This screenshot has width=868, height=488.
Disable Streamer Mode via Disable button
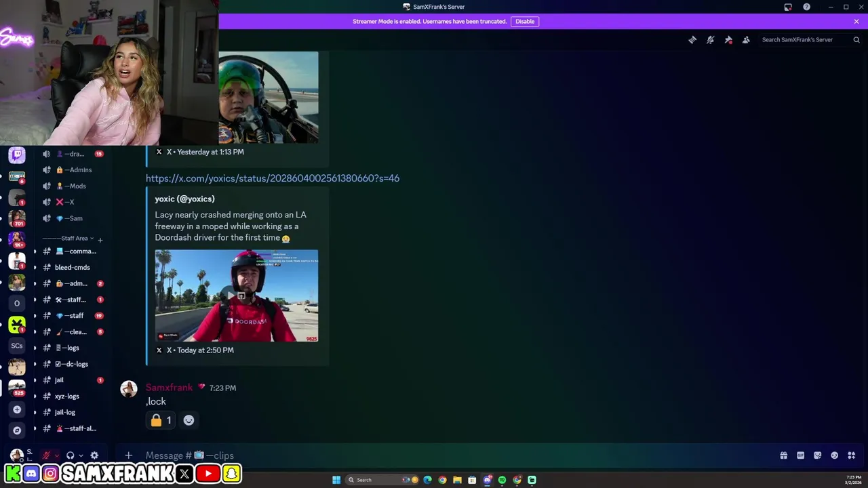tap(525, 21)
